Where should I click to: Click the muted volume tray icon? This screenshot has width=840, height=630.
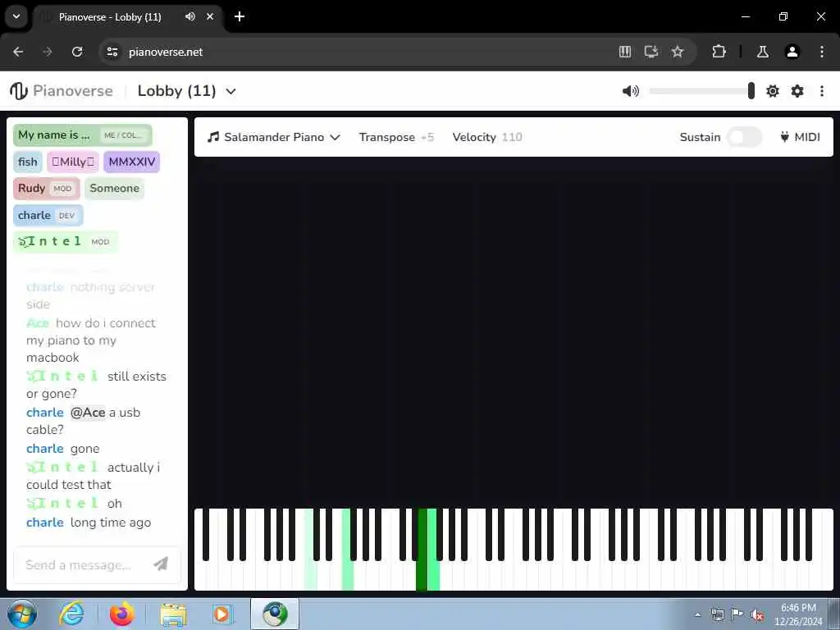[757, 615]
